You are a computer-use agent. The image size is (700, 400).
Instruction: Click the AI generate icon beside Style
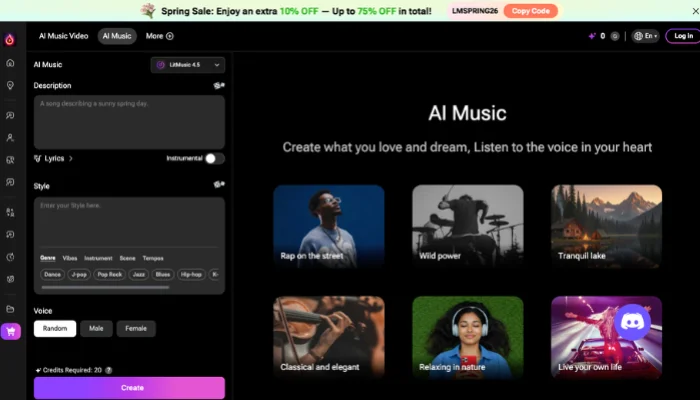[x=218, y=185]
